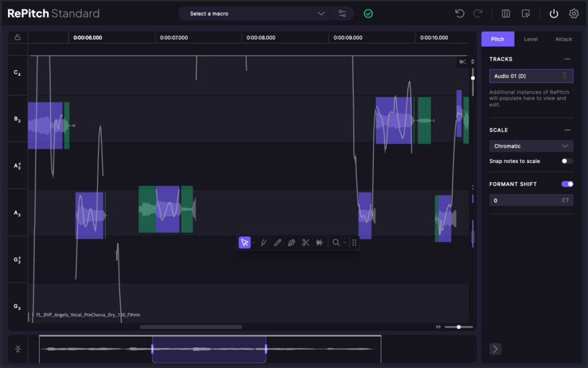The image size is (588, 368).
Task: Open the Select a macro dropdown
Action: (x=257, y=14)
